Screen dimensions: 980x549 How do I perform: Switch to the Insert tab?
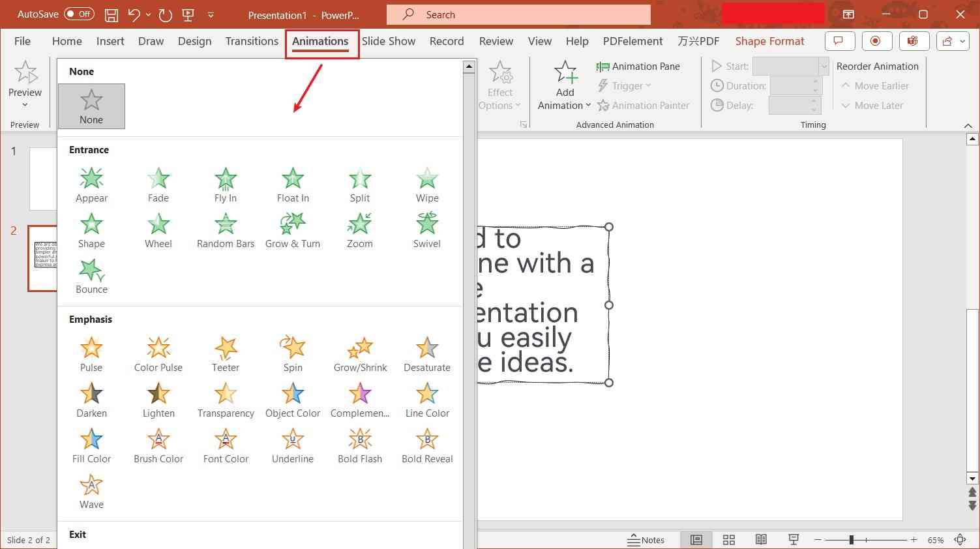tap(110, 41)
